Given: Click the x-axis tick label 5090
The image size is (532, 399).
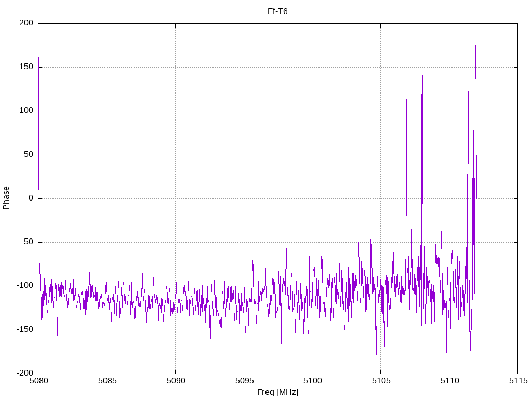Looking at the screenshot, I should pyautogui.click(x=176, y=381).
